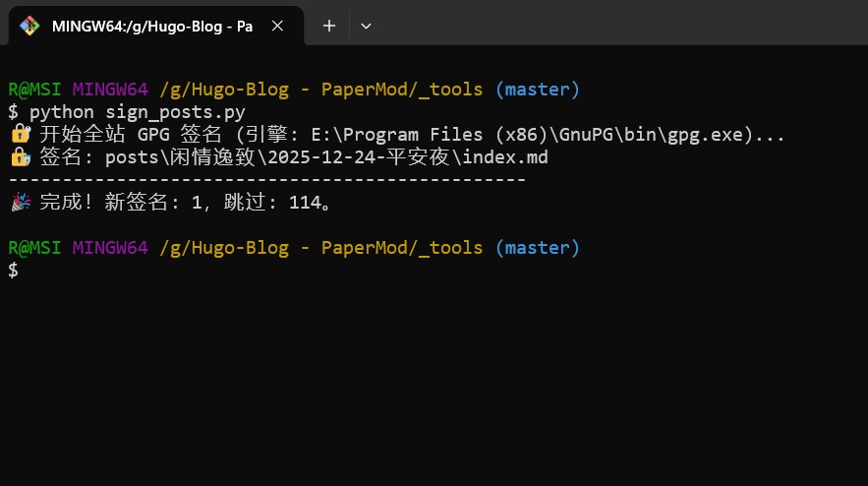The width and height of the screenshot is (868, 486).
Task: Click the purple MINGW64 text in the second prompt
Action: (110, 248)
